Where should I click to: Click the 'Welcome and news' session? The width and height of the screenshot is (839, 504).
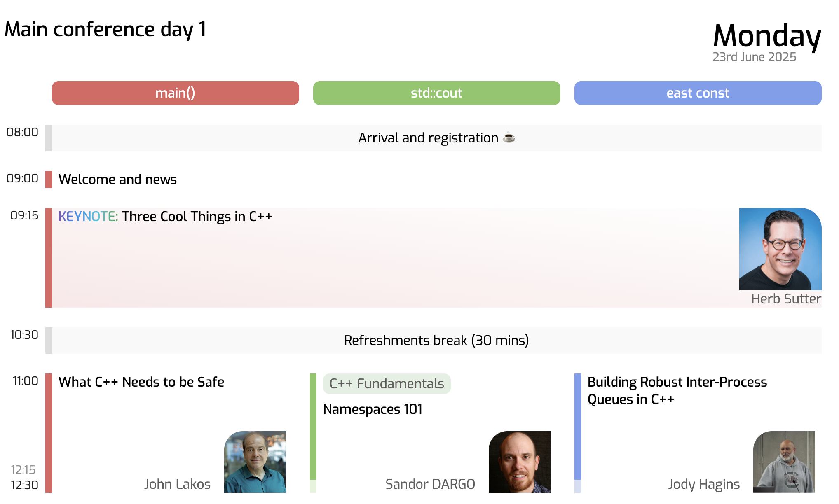pos(117,179)
